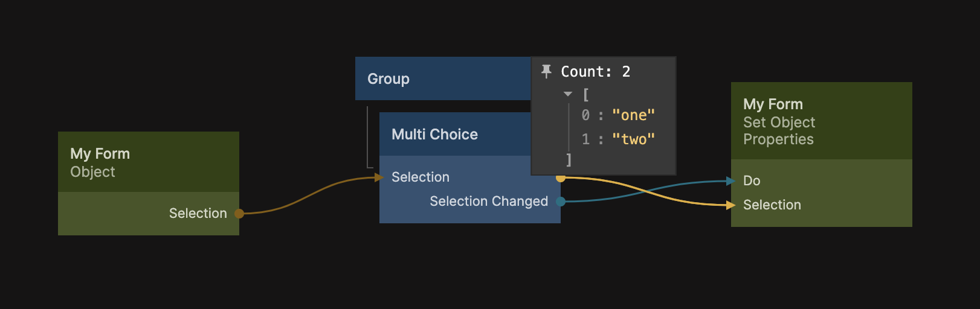
Task: Click the Do label on Set Object Properties
Action: (752, 181)
